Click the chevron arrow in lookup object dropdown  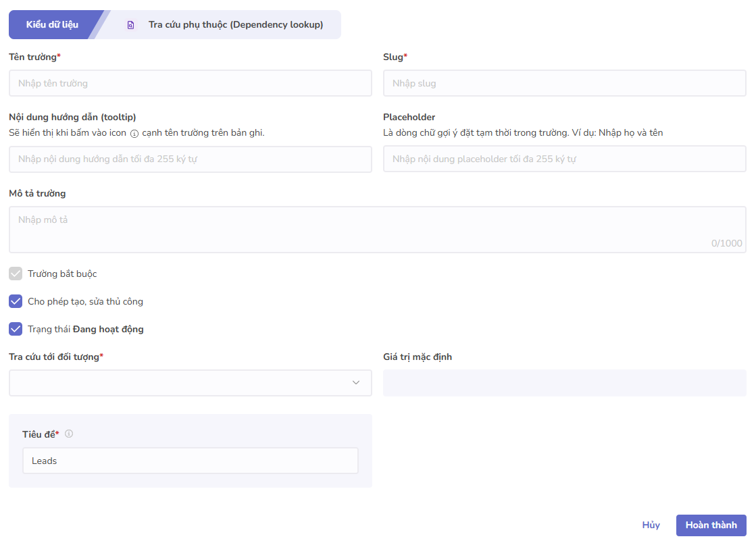[x=356, y=383]
